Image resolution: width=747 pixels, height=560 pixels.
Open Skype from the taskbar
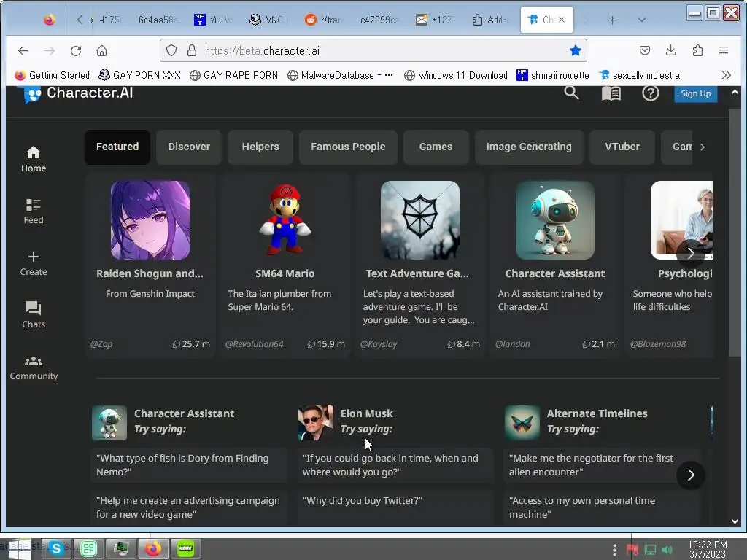pyautogui.click(x=57, y=548)
